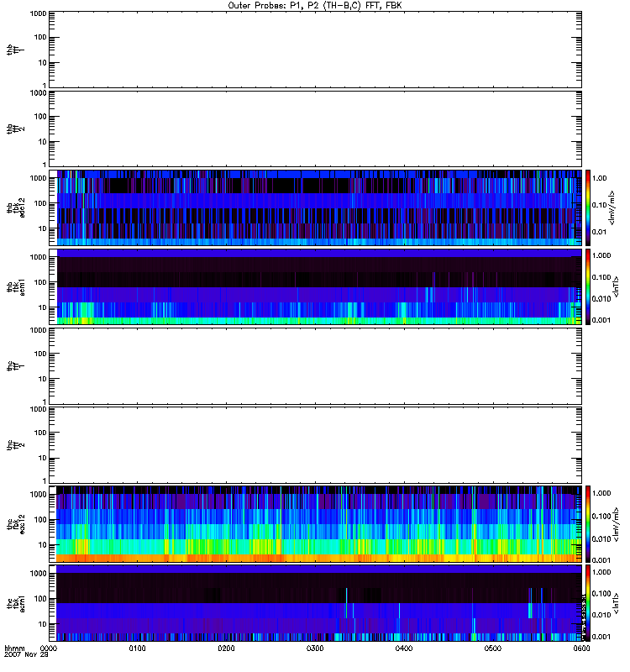Click the "0300" time axis label
This screenshot has height=672, width=630.
(315, 648)
